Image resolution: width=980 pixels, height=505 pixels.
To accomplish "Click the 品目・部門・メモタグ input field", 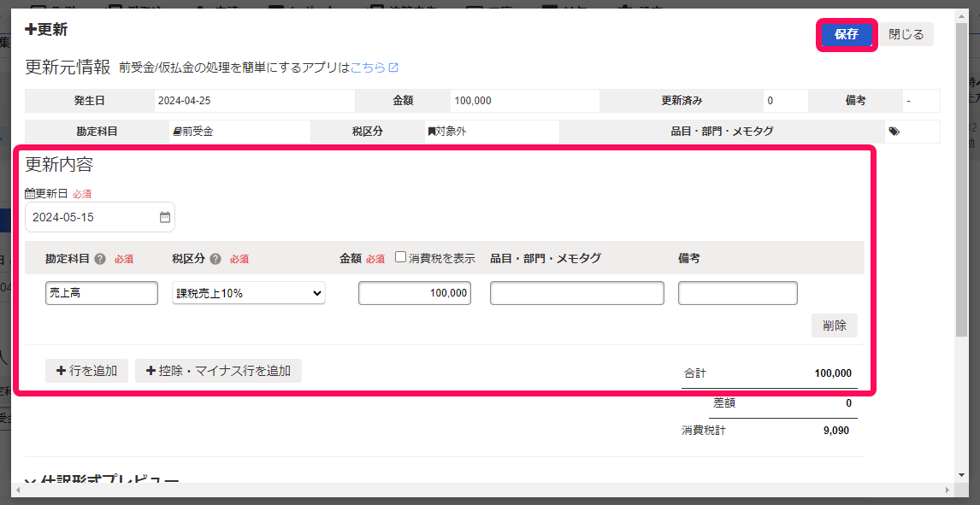I will [x=577, y=293].
